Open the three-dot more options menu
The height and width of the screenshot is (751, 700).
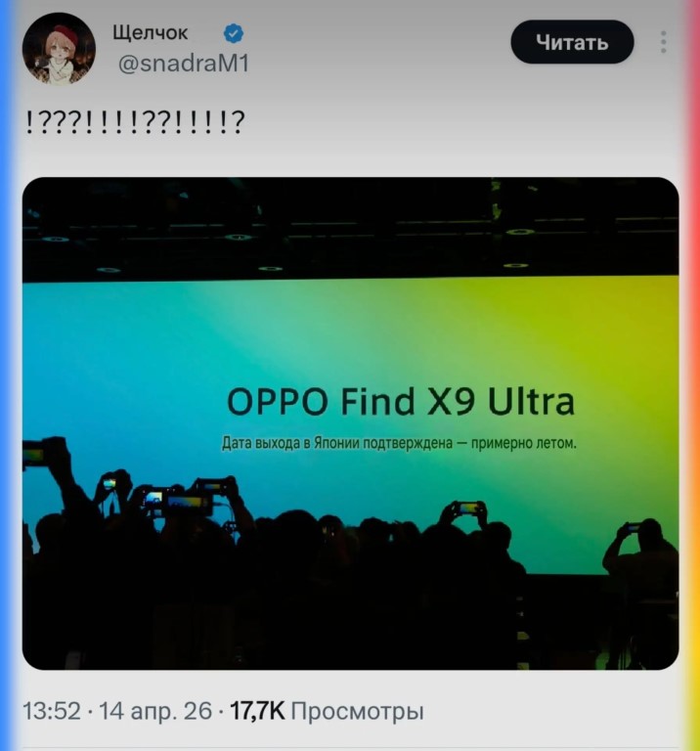pos(663,42)
